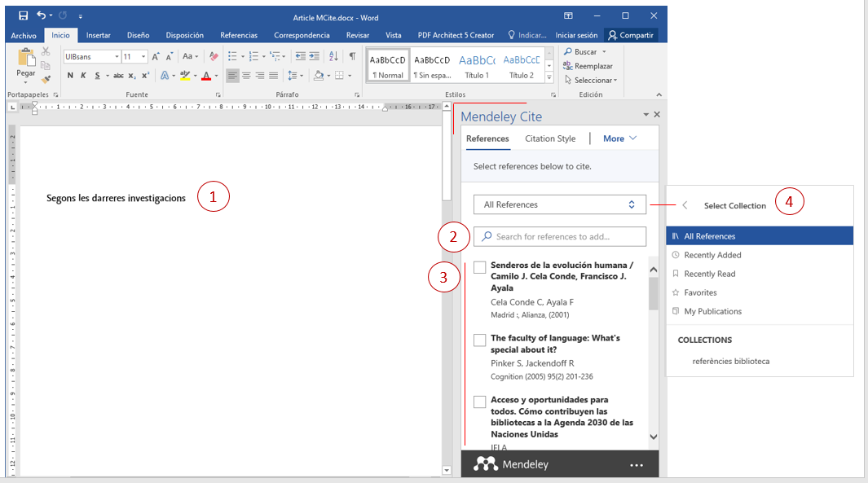The height and width of the screenshot is (483, 868).
Task: Open the Seleccionar dropdown
Action: pos(591,80)
